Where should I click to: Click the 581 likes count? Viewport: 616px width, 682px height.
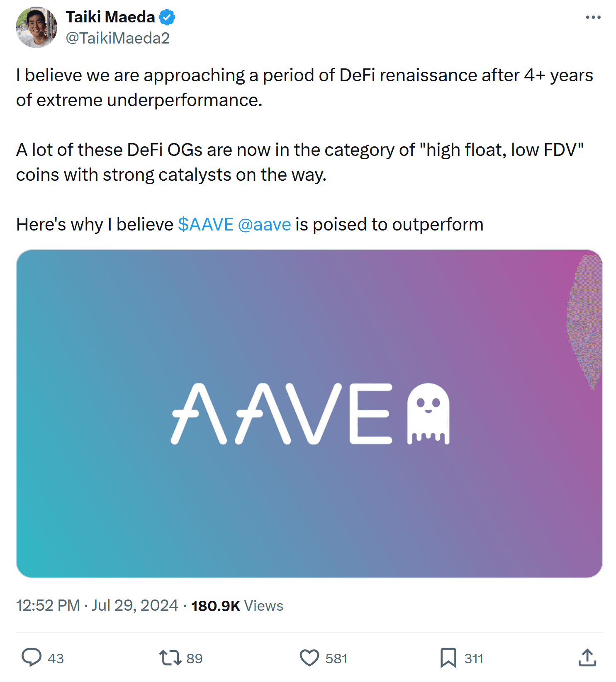point(336,658)
